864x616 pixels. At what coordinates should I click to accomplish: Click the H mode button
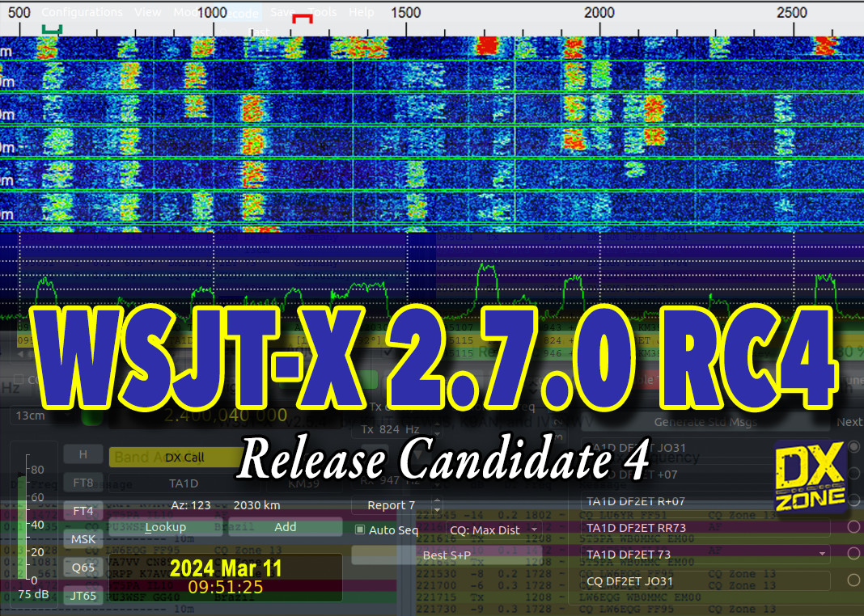point(83,454)
